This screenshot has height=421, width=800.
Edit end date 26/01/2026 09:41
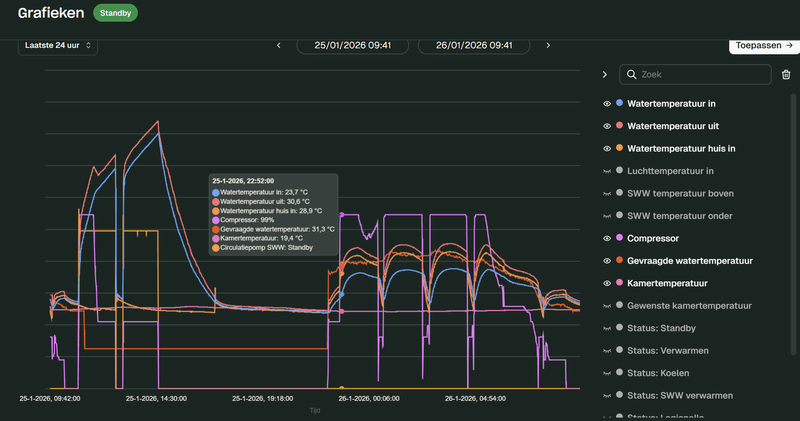click(474, 45)
